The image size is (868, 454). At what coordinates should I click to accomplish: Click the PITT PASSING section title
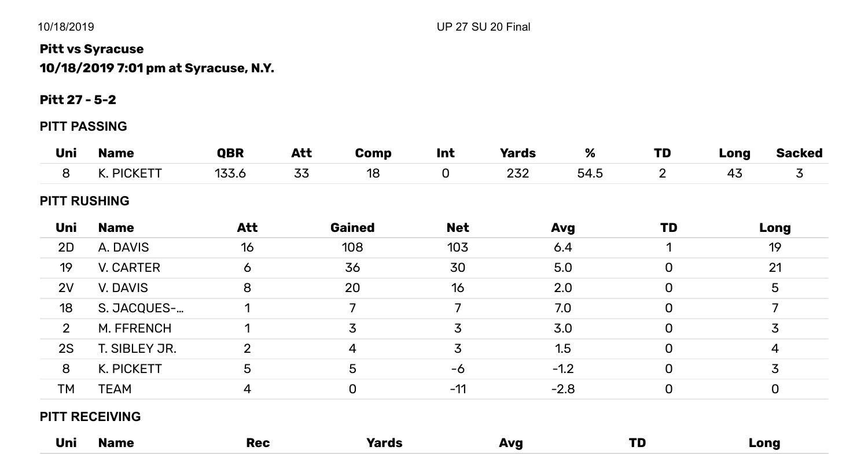pos(83,127)
